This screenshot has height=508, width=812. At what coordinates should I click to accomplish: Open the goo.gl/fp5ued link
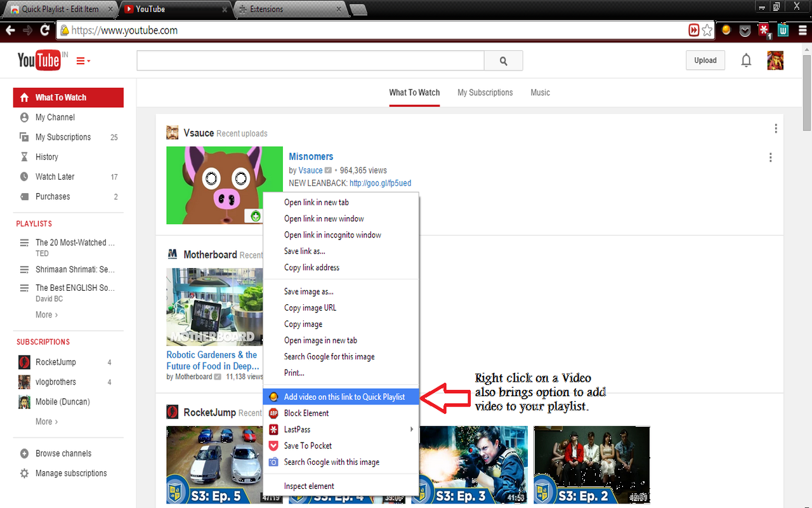(380, 183)
